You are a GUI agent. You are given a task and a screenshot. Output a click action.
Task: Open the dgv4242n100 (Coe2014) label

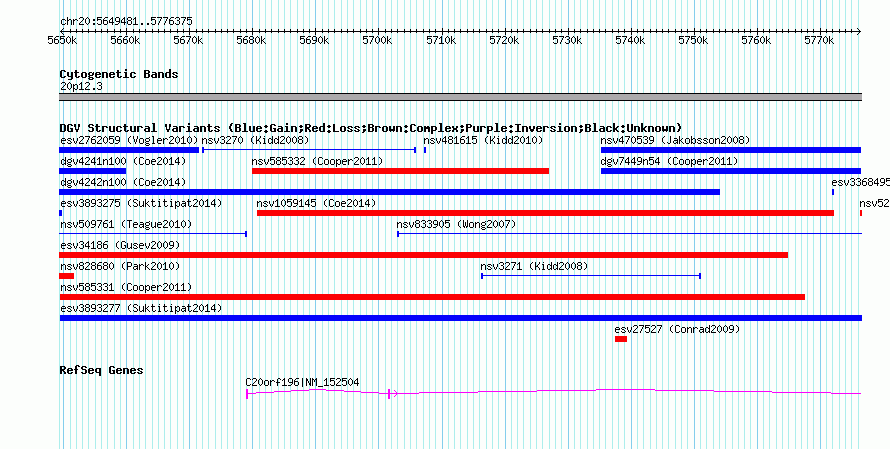pos(123,182)
